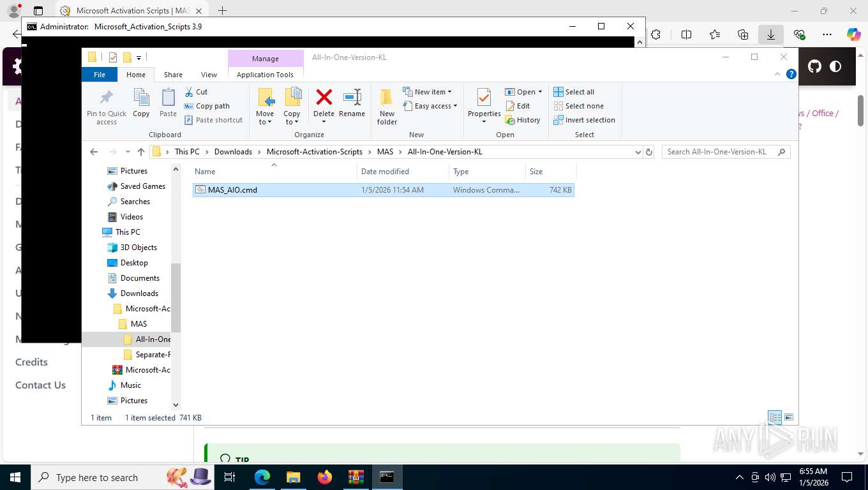Screen dimensions: 868x490
Task: Select Searches in navigation pane
Action: 130,202
